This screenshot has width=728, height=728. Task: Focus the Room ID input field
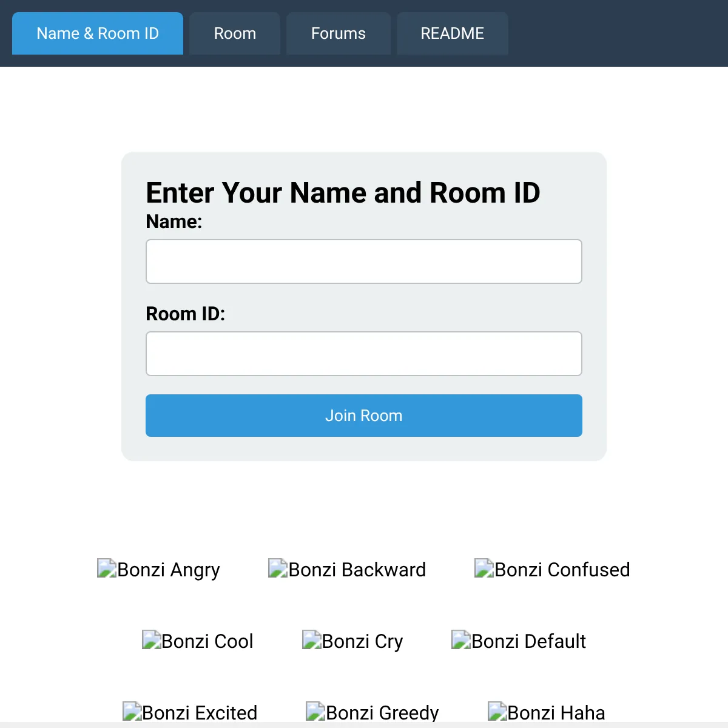point(364,354)
